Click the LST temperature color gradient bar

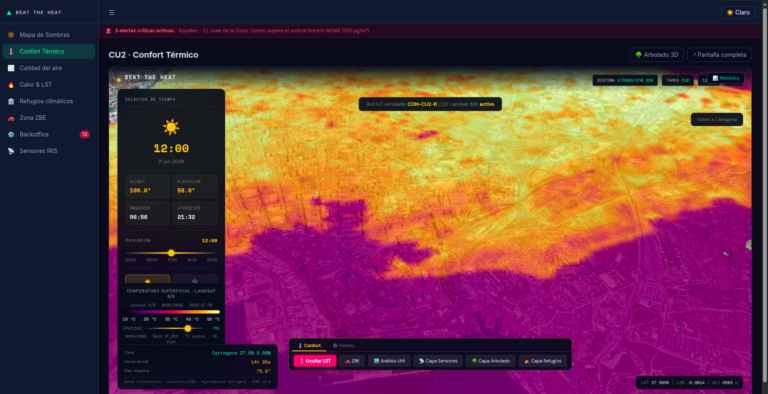coord(171,312)
